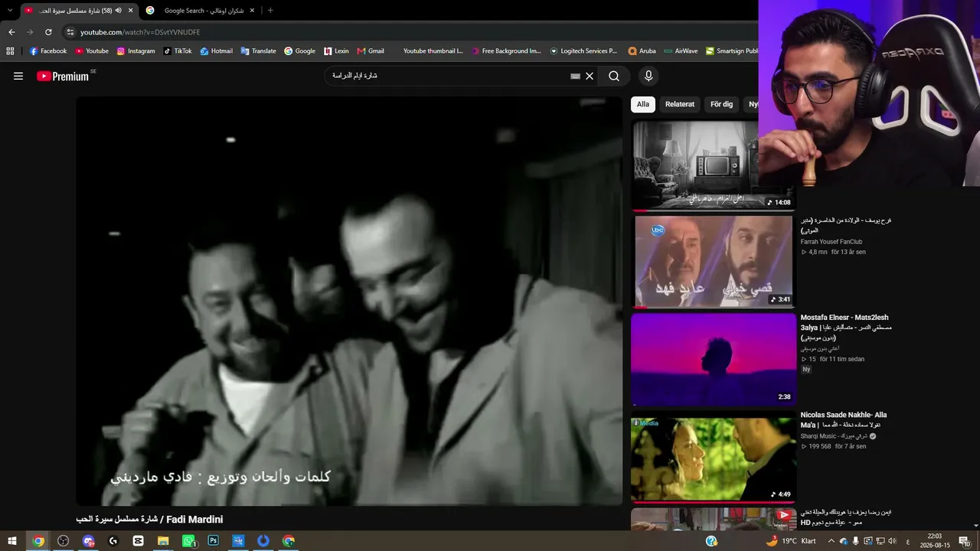Select the För dig filter chip

point(721,104)
